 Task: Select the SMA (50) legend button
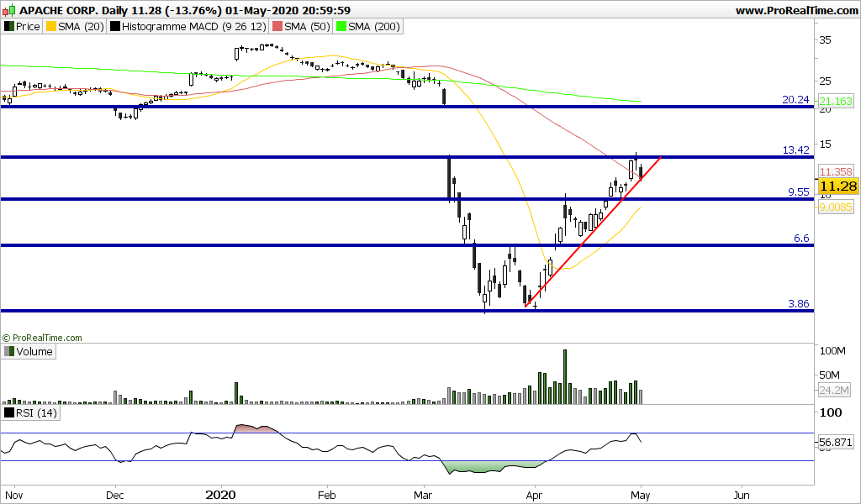click(x=301, y=26)
